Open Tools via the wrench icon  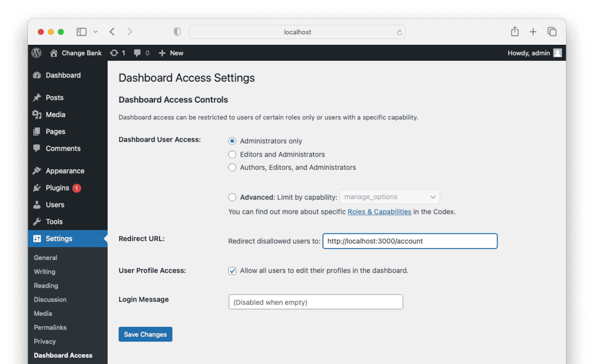pyautogui.click(x=37, y=222)
